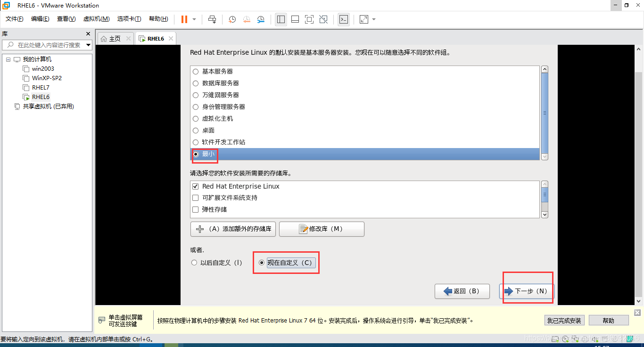644x347 pixels.
Task: Open the 文件(F) menu
Action: coord(15,19)
